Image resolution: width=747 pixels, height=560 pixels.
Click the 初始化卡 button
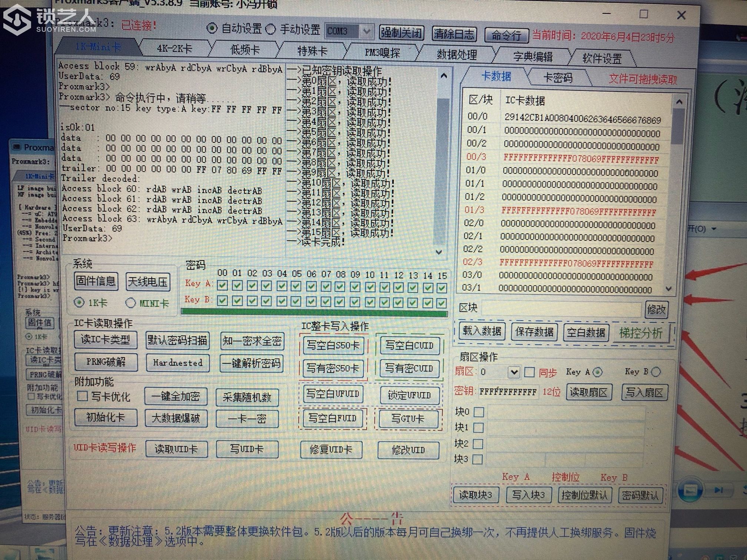(x=106, y=417)
